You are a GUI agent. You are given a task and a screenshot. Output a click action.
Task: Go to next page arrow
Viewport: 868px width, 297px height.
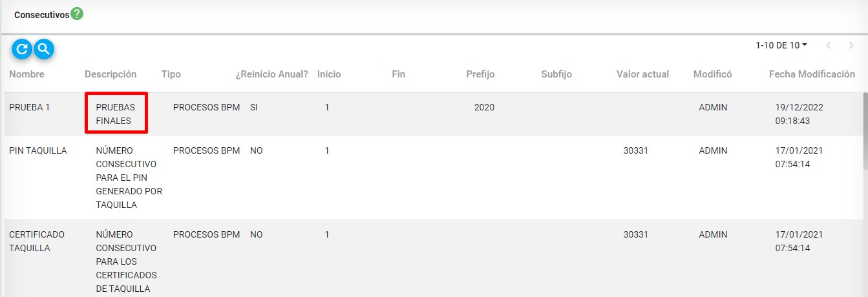click(x=851, y=45)
